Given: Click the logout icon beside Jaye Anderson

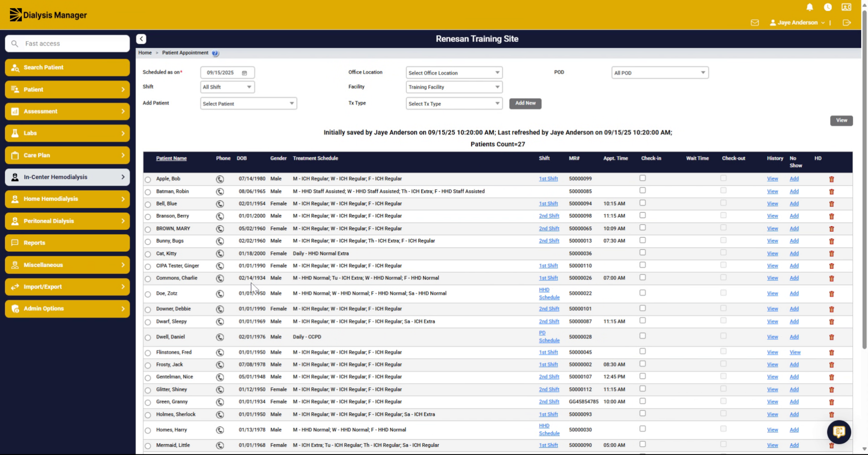Looking at the screenshot, I should (x=847, y=23).
